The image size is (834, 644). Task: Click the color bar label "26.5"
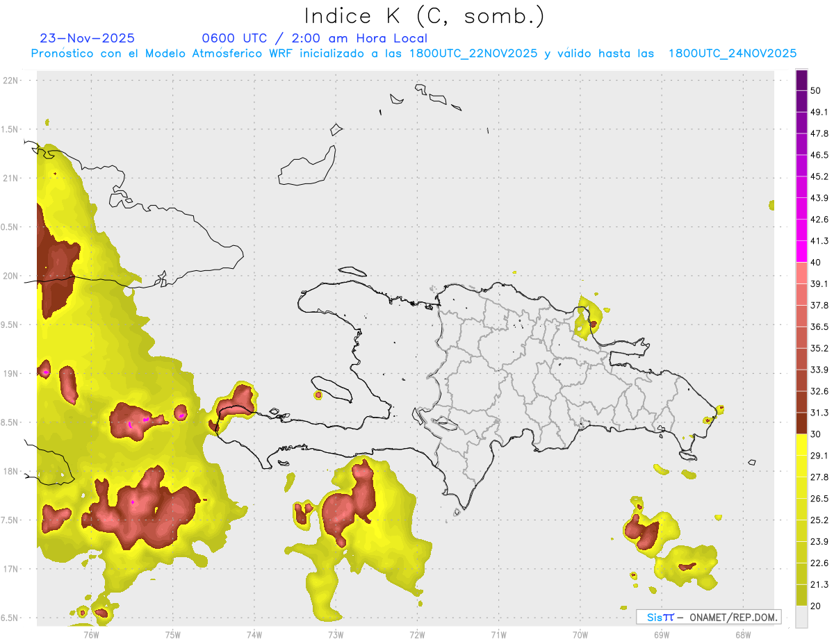click(x=820, y=498)
